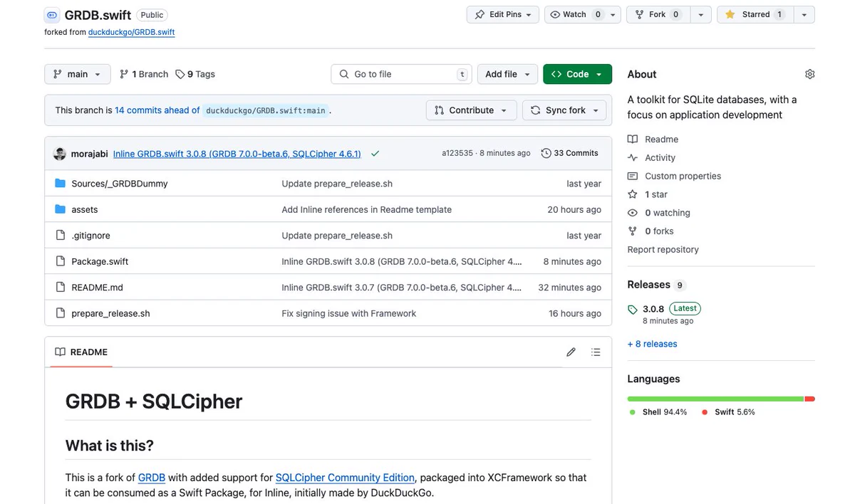
Task: Click the pulse icon next to Activity
Action: tap(633, 158)
